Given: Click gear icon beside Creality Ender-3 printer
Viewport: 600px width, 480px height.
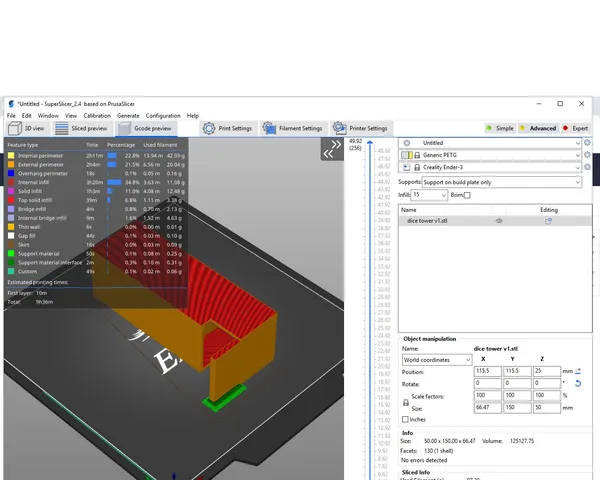Looking at the screenshot, I should (x=587, y=167).
